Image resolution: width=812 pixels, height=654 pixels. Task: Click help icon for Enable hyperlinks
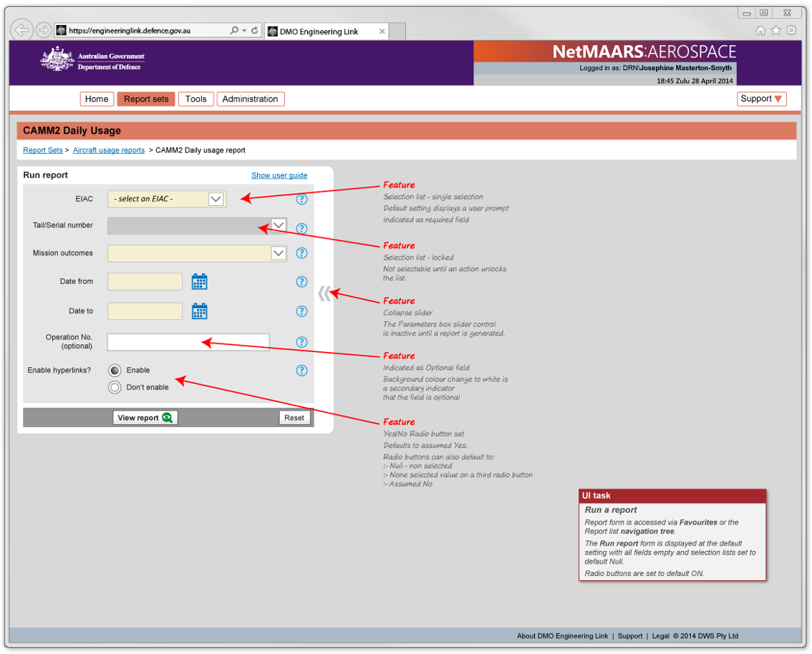301,371
